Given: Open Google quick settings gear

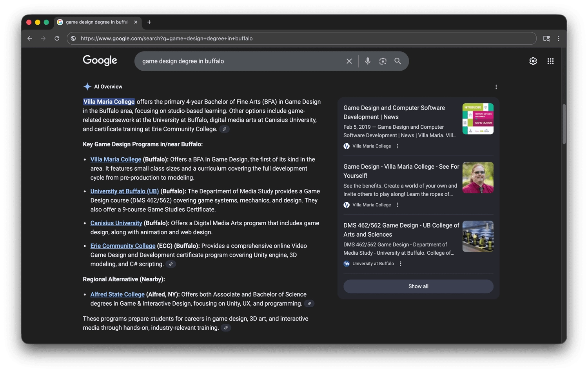Looking at the screenshot, I should (x=533, y=61).
